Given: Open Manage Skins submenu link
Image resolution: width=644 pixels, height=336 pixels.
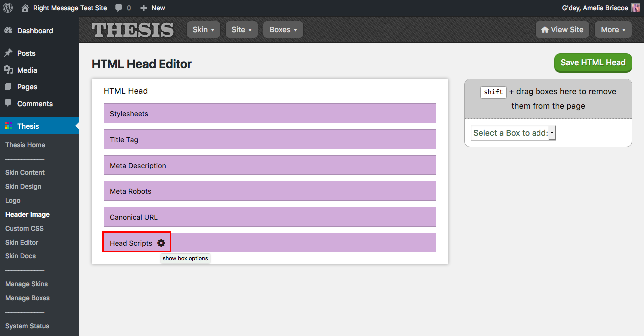Looking at the screenshot, I should [x=26, y=284].
